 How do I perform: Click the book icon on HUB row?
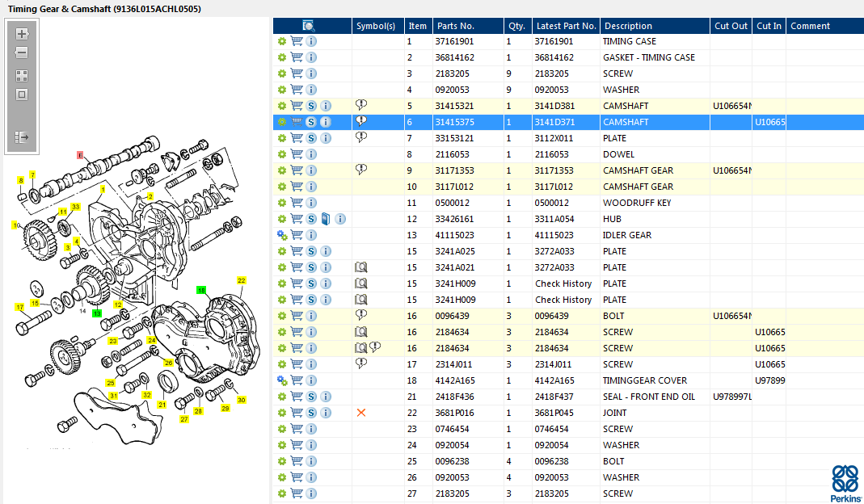[325, 219]
